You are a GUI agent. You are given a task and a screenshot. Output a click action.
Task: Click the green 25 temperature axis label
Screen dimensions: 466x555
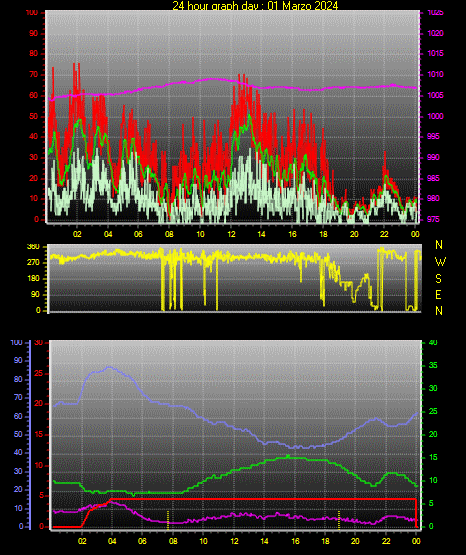click(x=433, y=411)
